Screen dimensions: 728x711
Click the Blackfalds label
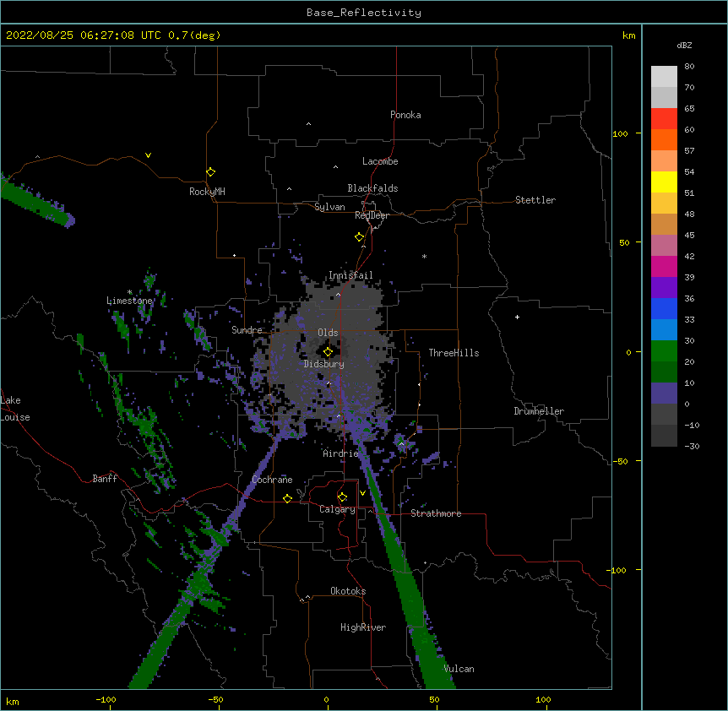(372, 188)
